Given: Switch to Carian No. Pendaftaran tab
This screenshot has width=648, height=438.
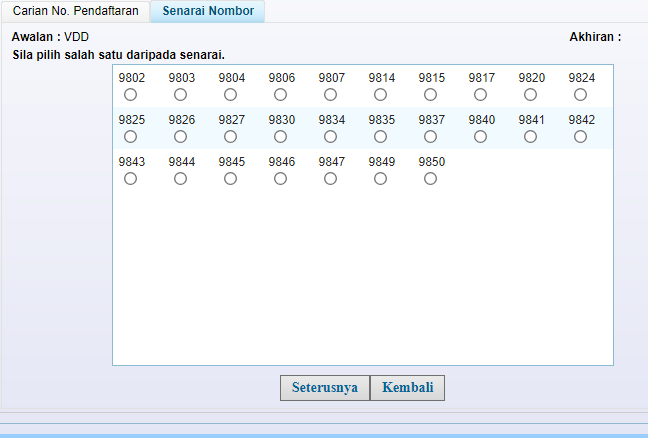Looking at the screenshot, I should click(x=75, y=11).
